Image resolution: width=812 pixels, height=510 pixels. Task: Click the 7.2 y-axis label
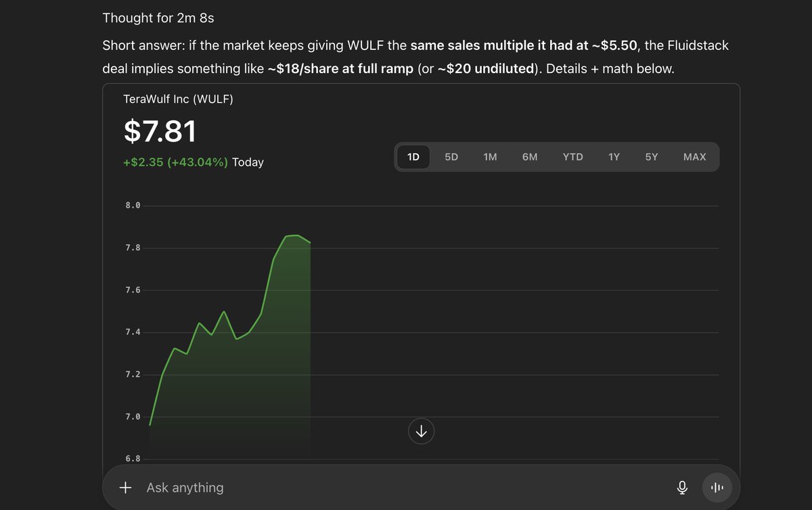tap(133, 375)
